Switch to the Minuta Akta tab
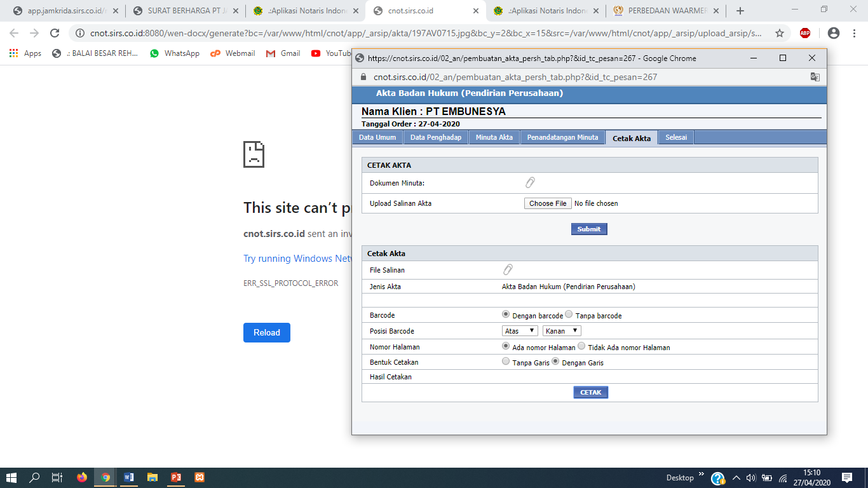The image size is (868, 488). point(494,137)
